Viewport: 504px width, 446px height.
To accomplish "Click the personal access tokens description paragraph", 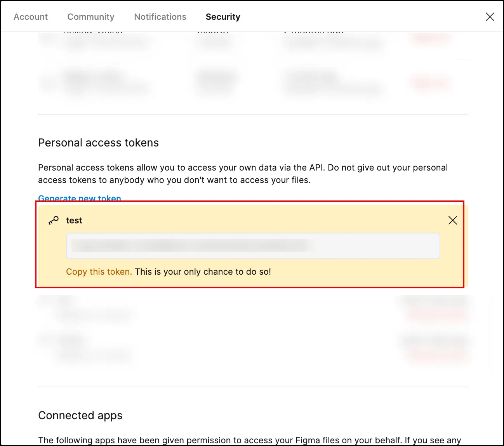I will (x=243, y=174).
